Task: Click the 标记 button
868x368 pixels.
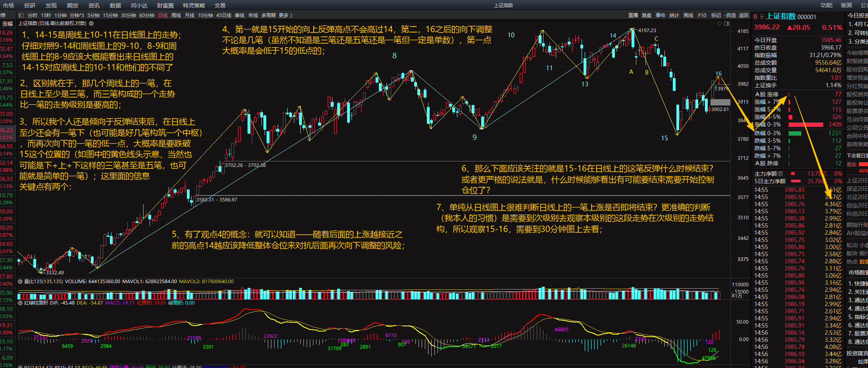Action: (x=716, y=15)
